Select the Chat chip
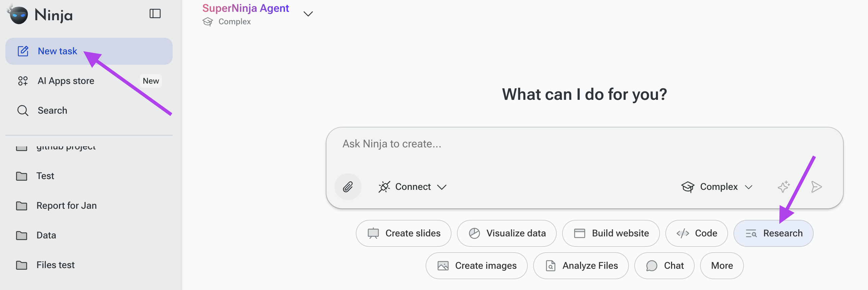The image size is (868, 290). click(x=664, y=266)
